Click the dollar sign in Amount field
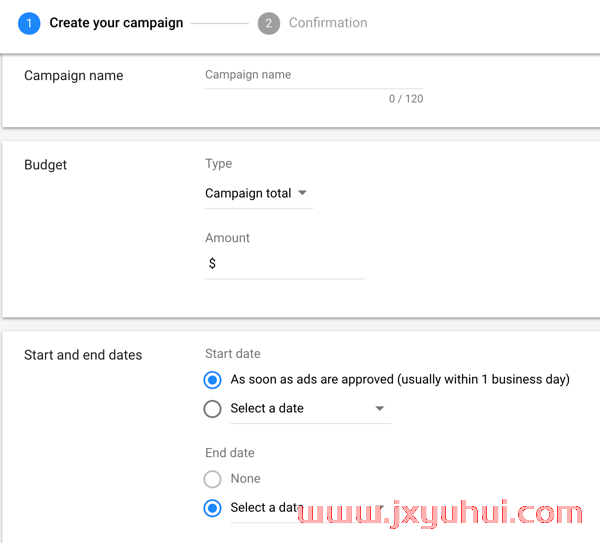600x543 pixels. click(x=212, y=263)
